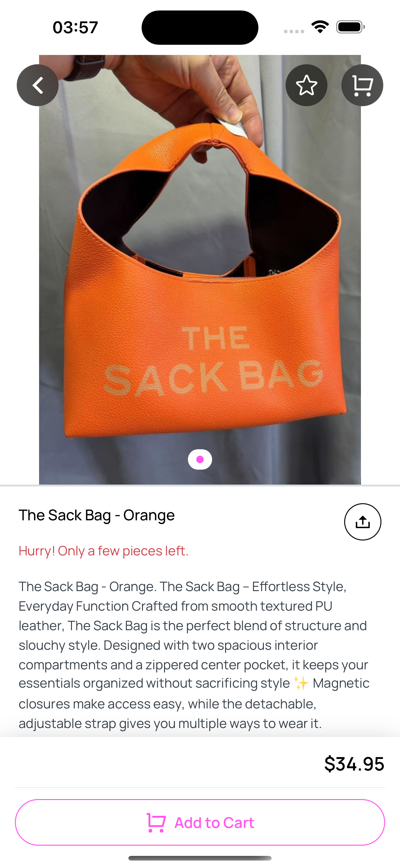
Task: Tap the Wi-Fi status icon
Action: (x=320, y=27)
